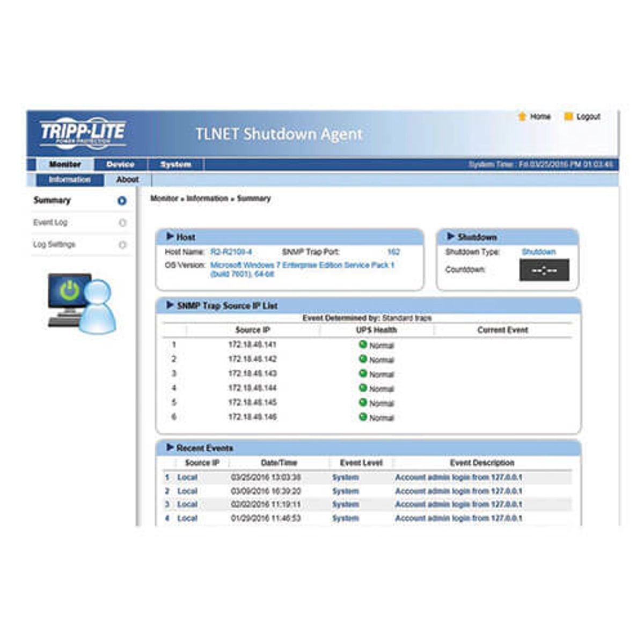Click the Countdown display box
Screen dimensions: 644x644
coord(544,270)
